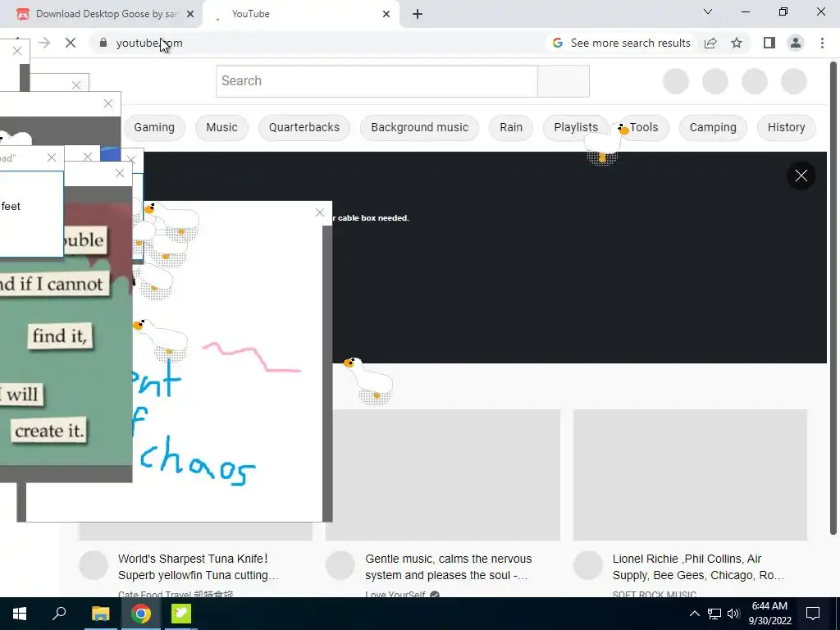Open Windows taskbar search
Image resolution: width=840 pixels, height=630 pixels.
point(59,614)
